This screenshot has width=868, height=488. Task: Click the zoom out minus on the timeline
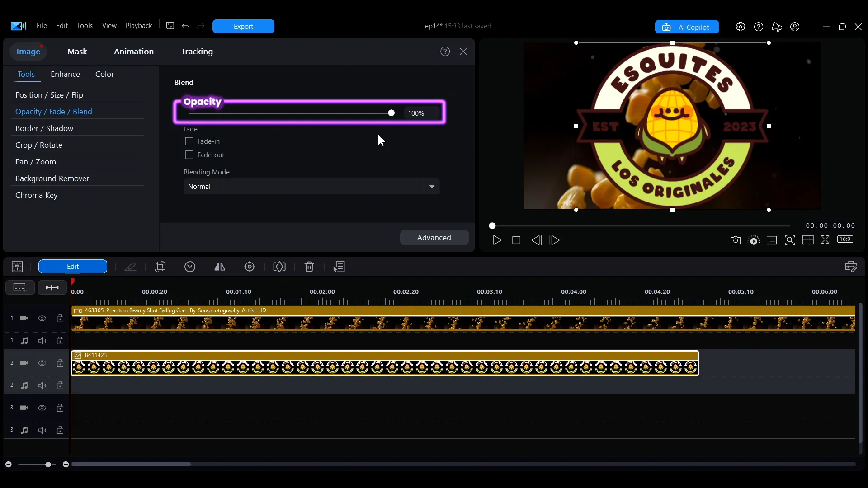click(8, 465)
